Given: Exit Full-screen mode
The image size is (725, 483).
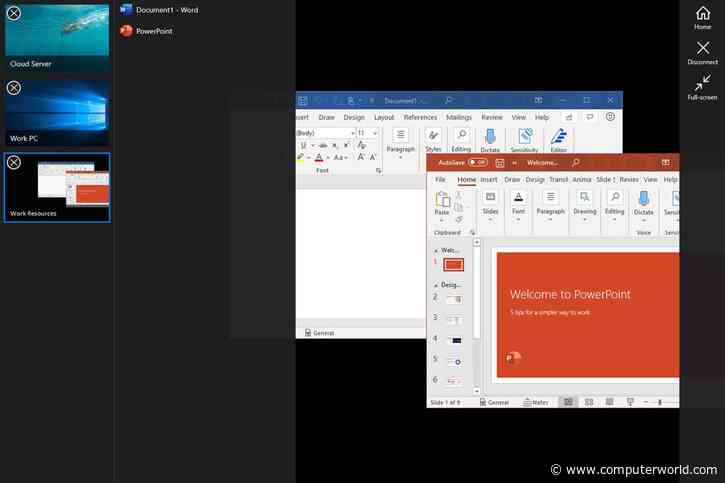Looking at the screenshot, I should click(702, 87).
